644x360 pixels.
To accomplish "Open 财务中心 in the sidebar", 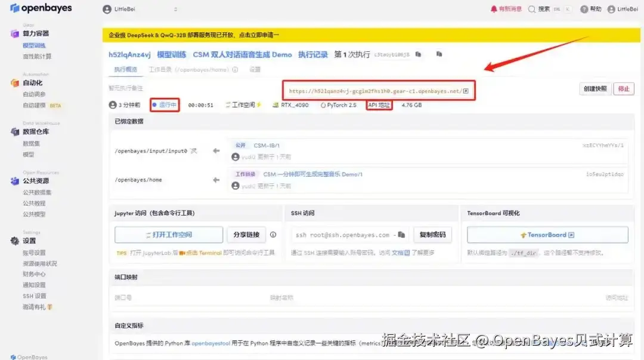I will coord(34,274).
